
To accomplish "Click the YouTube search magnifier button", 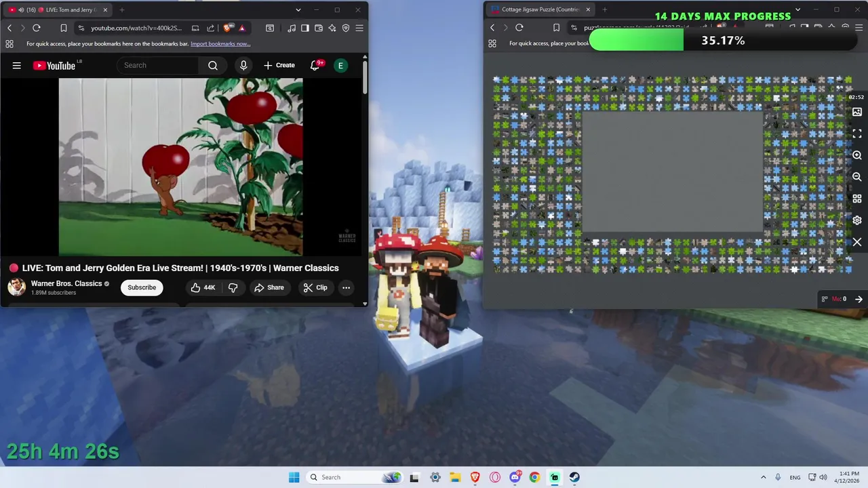I will coord(213,65).
